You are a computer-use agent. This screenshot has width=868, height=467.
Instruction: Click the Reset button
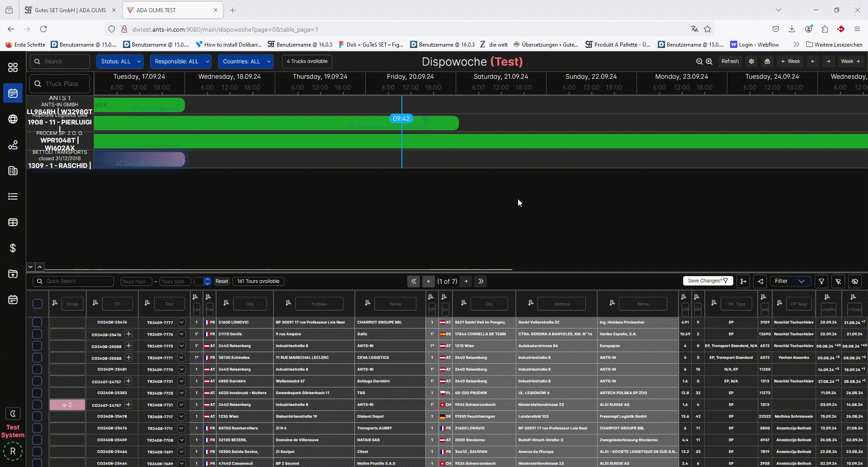[222, 281]
